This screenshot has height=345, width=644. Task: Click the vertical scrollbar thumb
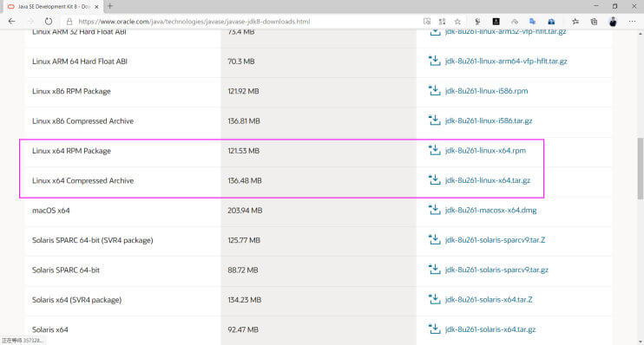(641, 169)
